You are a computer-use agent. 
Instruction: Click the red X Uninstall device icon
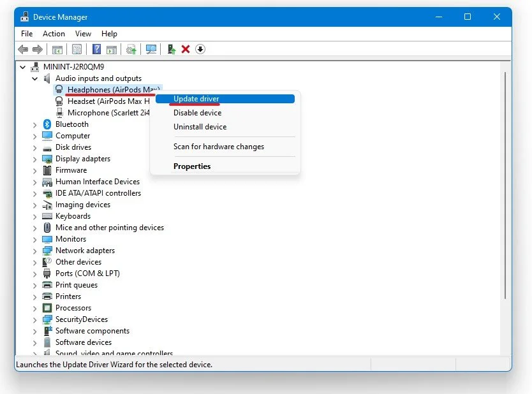coord(186,50)
